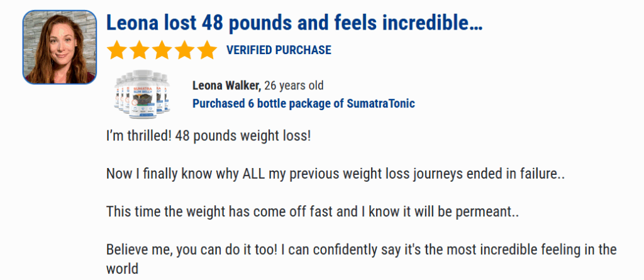This screenshot has height=280, width=644.
Task: Click the third gold star
Action: (162, 50)
